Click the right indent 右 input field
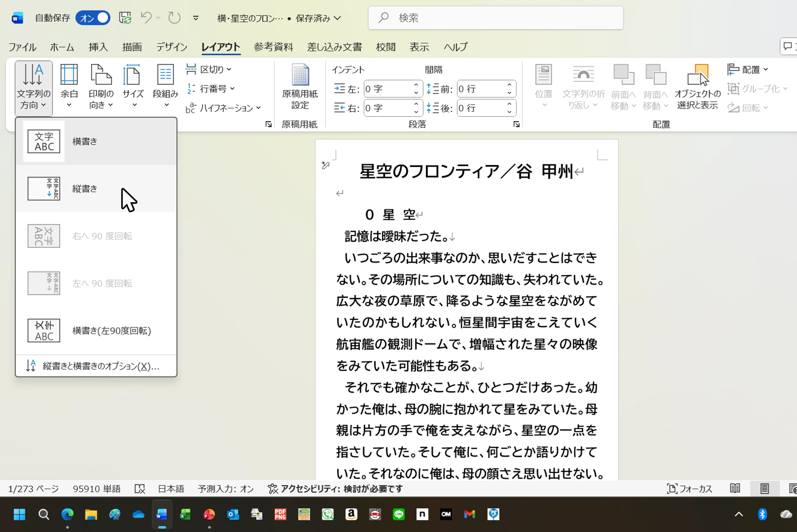 tap(388, 108)
